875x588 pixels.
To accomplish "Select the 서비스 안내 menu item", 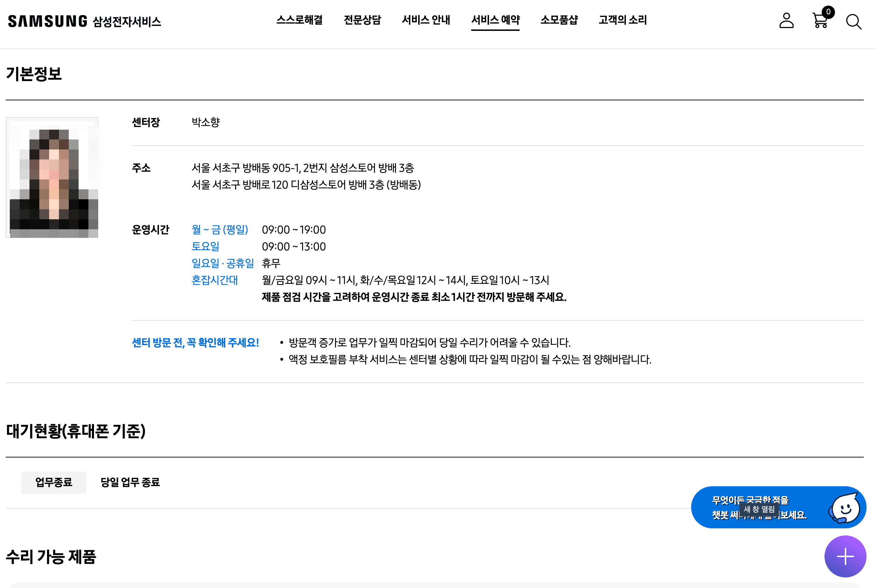I will click(426, 20).
